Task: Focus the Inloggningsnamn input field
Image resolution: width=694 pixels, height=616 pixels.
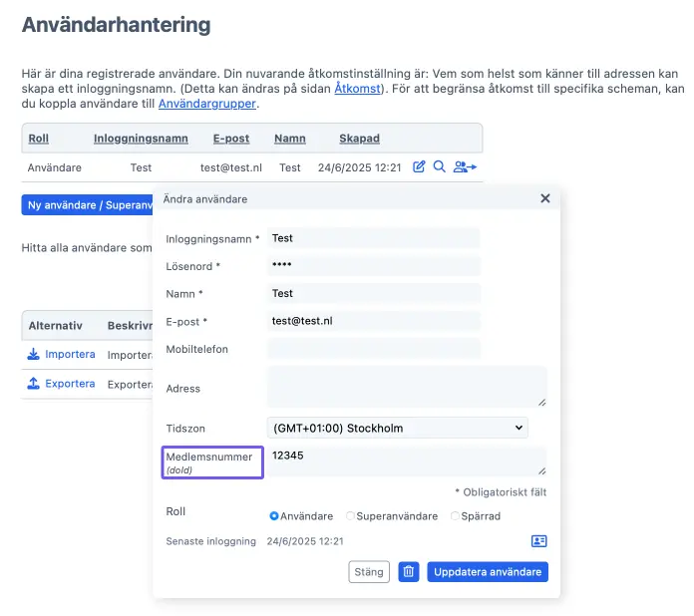Action: pos(374,238)
